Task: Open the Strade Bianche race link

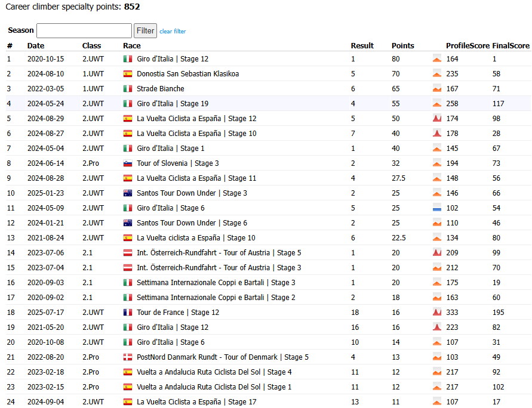Action: click(161, 89)
